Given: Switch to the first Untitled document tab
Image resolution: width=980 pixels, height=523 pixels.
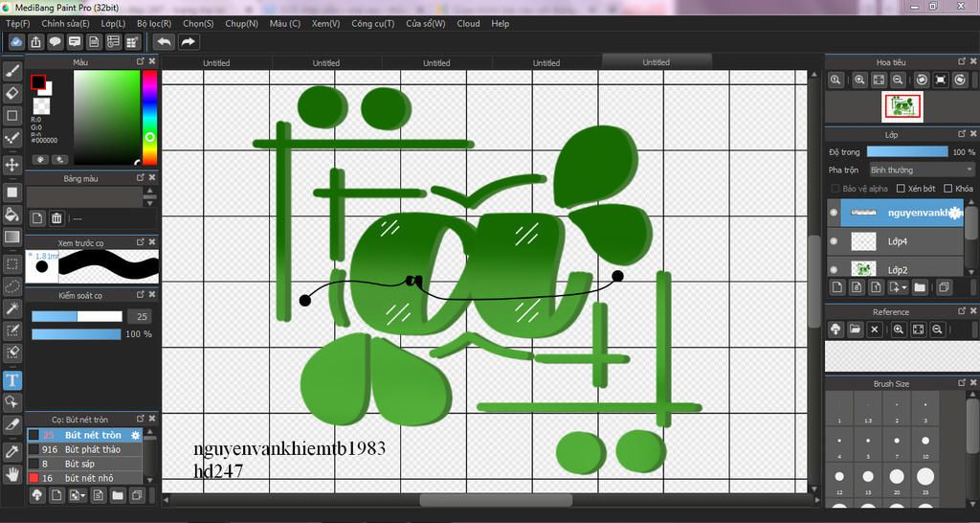Looking at the screenshot, I should click(x=216, y=62).
